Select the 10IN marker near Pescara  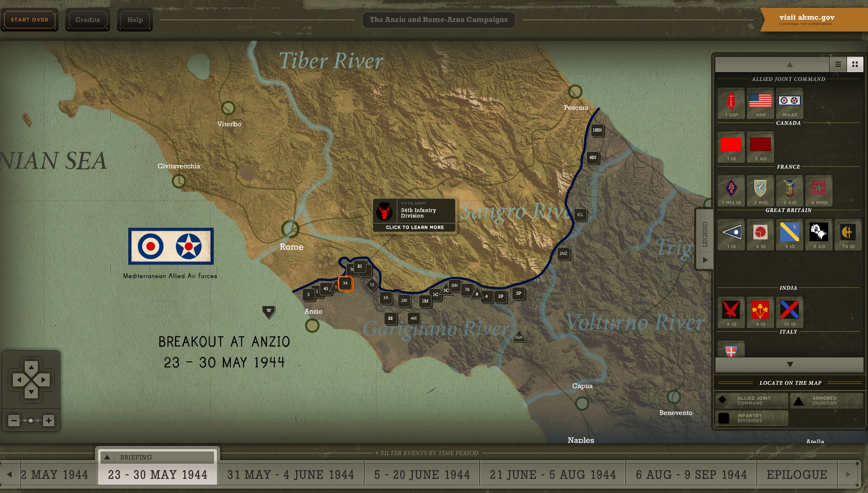point(597,130)
